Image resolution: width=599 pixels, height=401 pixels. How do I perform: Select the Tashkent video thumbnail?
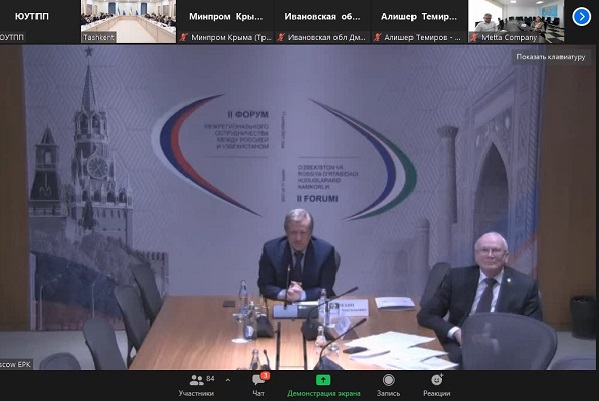point(128,21)
